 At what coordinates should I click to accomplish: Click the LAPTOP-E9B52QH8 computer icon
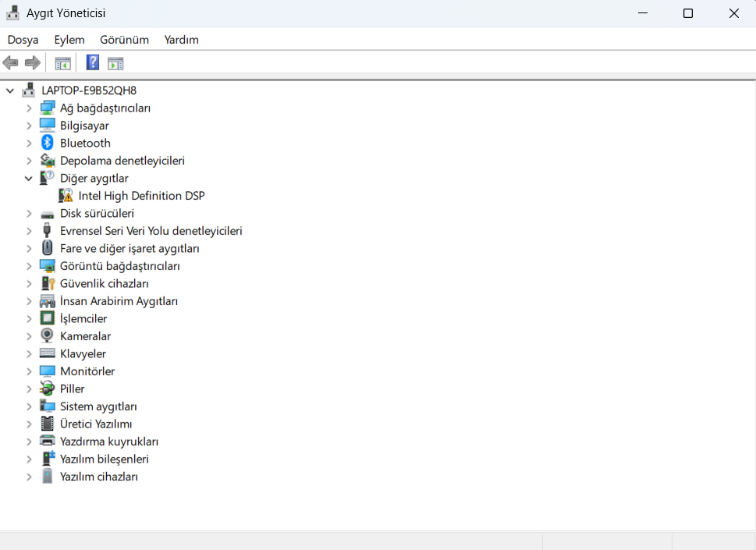[x=29, y=90]
